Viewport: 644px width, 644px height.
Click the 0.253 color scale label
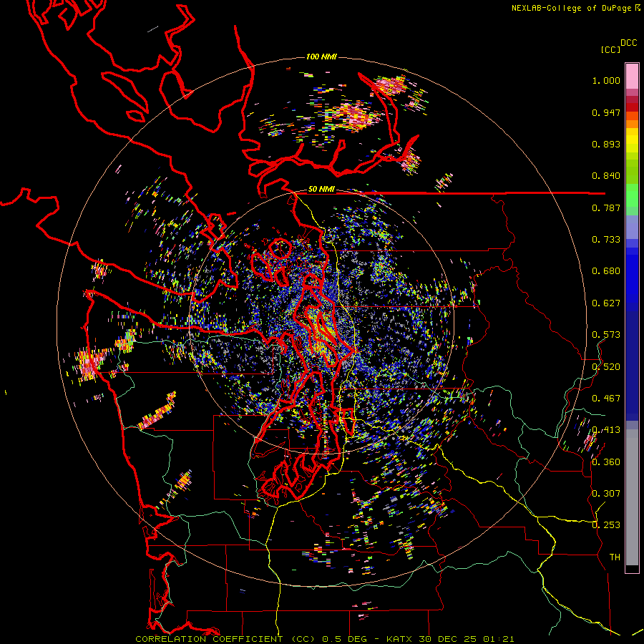[606, 525]
